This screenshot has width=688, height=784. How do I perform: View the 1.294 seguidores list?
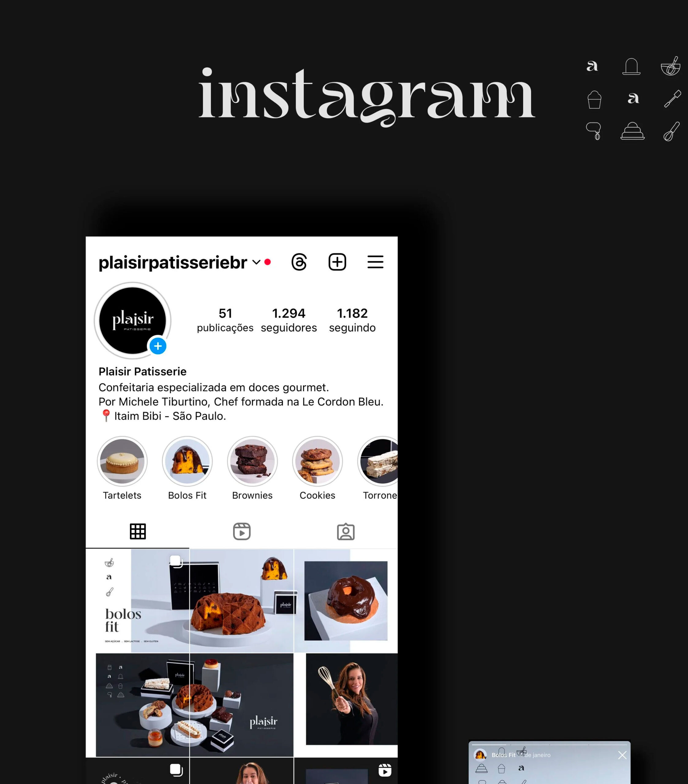(x=289, y=320)
